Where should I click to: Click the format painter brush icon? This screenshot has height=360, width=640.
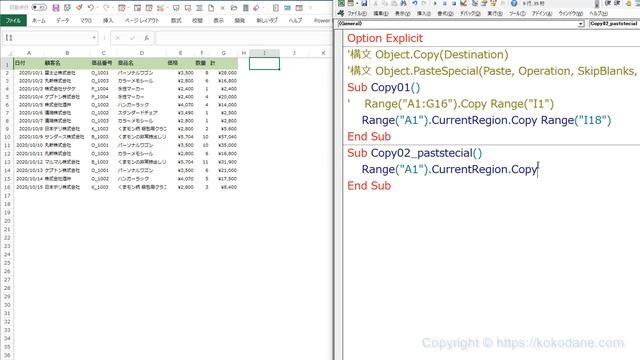pos(79,8)
